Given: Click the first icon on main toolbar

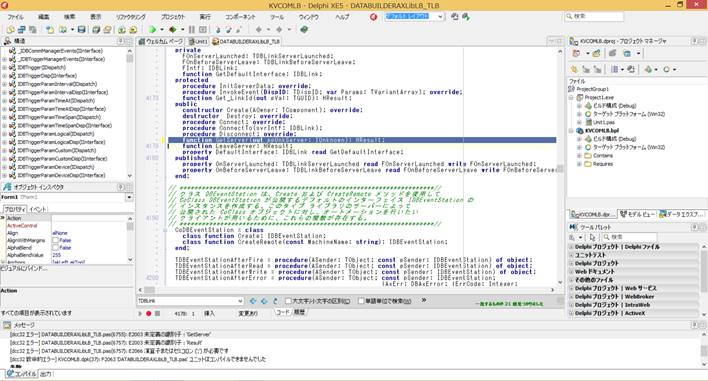Looking at the screenshot, I should (10, 30).
